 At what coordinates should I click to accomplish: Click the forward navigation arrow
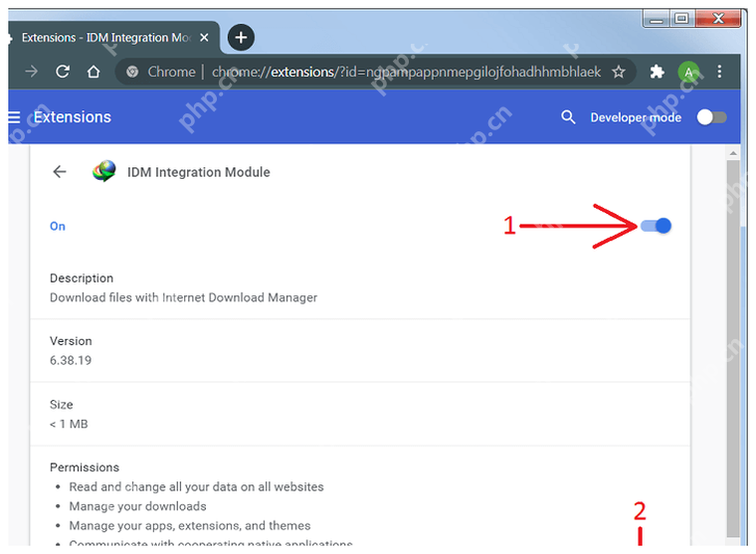click(x=32, y=72)
